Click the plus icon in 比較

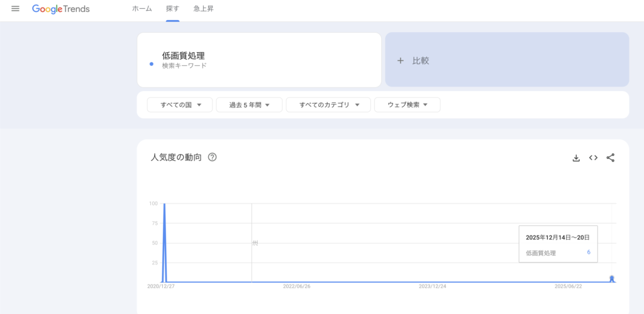click(401, 61)
